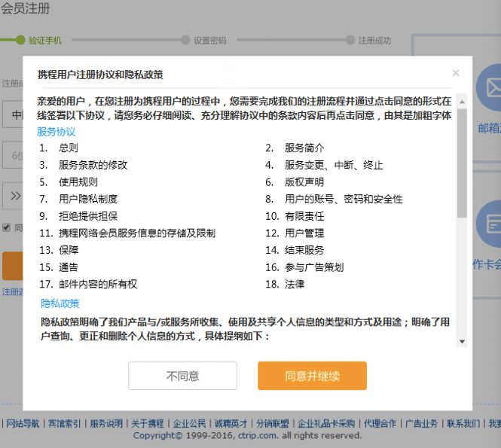Select section 12. 用户管理

[295, 233]
